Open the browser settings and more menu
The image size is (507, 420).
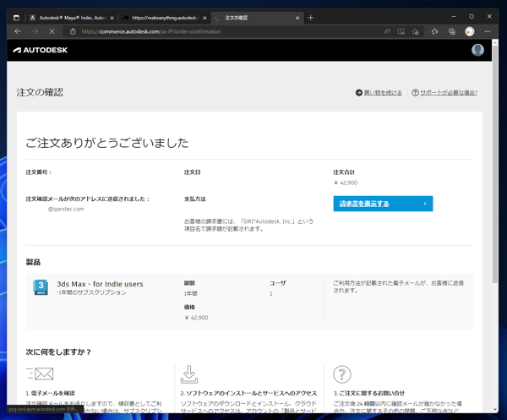click(488, 31)
